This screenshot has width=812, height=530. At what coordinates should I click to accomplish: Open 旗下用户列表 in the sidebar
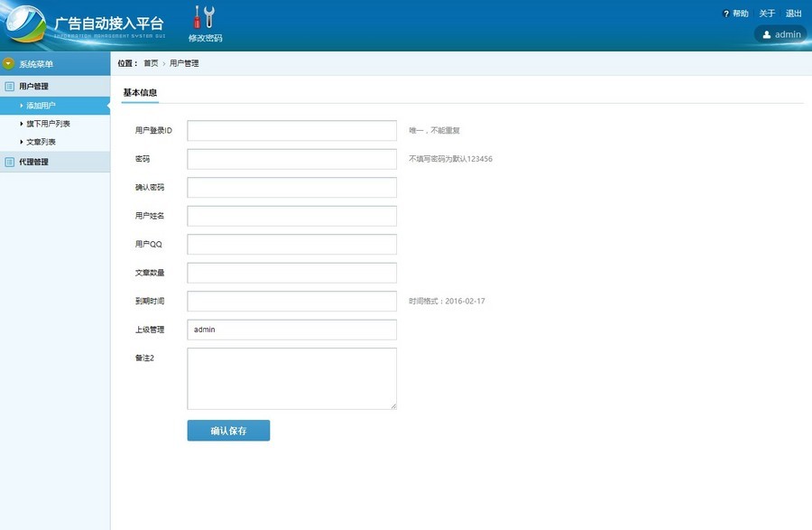click(48, 124)
